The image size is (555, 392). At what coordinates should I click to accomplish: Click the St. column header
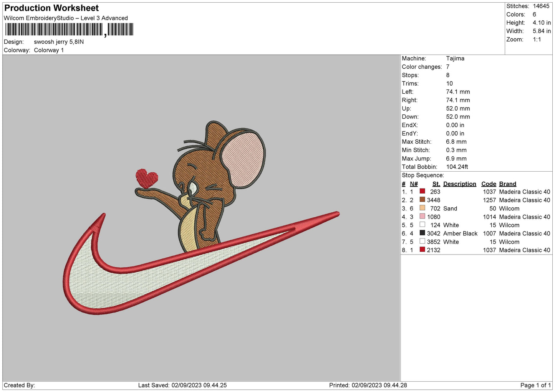[x=436, y=184]
